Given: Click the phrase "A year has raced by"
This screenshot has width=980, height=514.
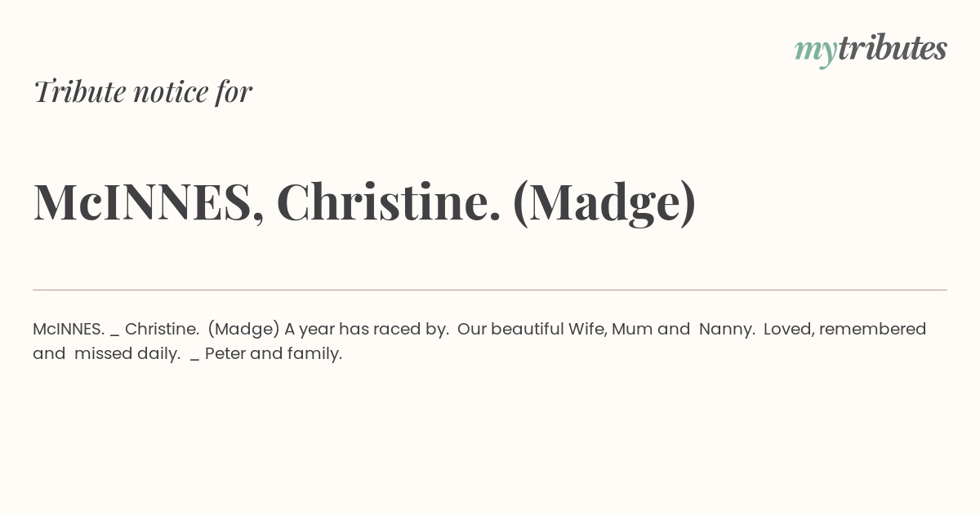Looking at the screenshot, I should (364, 330).
